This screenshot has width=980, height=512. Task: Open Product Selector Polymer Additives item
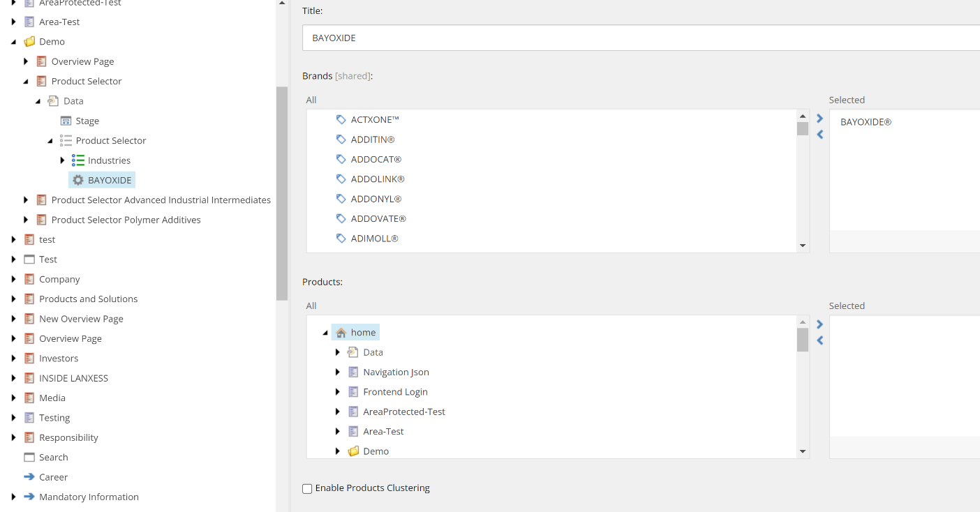click(126, 220)
